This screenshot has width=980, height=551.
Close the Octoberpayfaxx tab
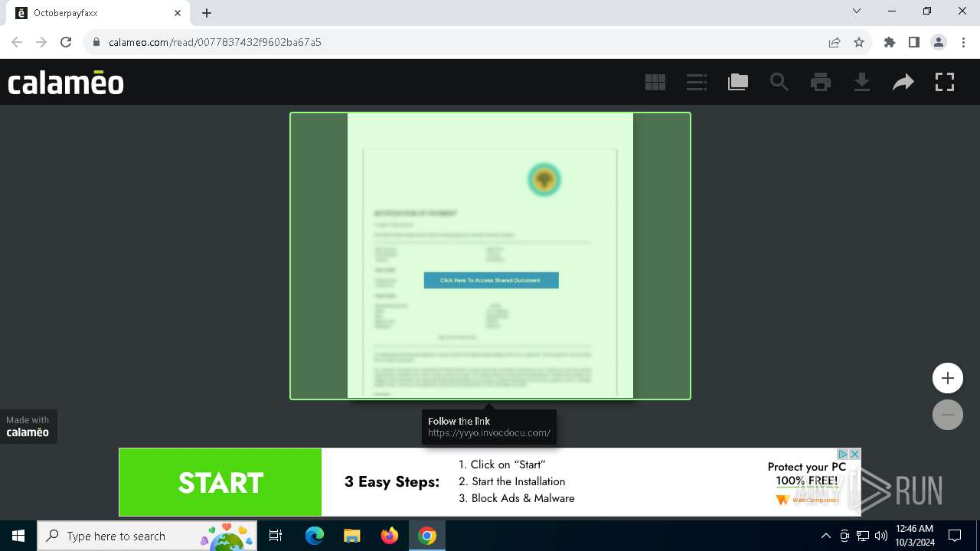click(x=178, y=13)
